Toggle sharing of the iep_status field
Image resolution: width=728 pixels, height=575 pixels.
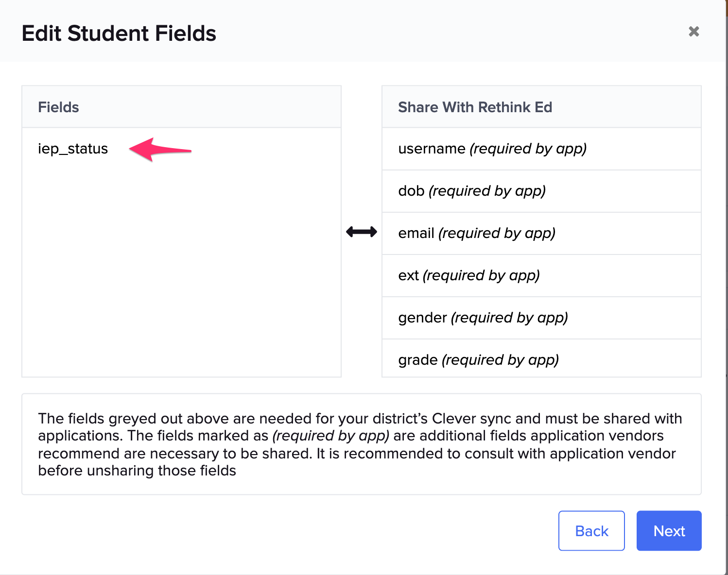click(x=73, y=149)
